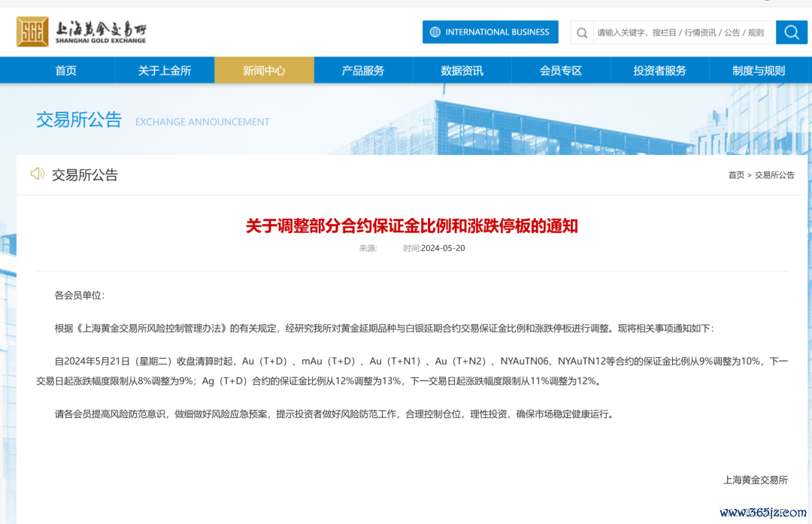Click the EXCHANGE ANNOUNCEMENT banner subtitle
Screen dimensions: 812x524
point(202,122)
